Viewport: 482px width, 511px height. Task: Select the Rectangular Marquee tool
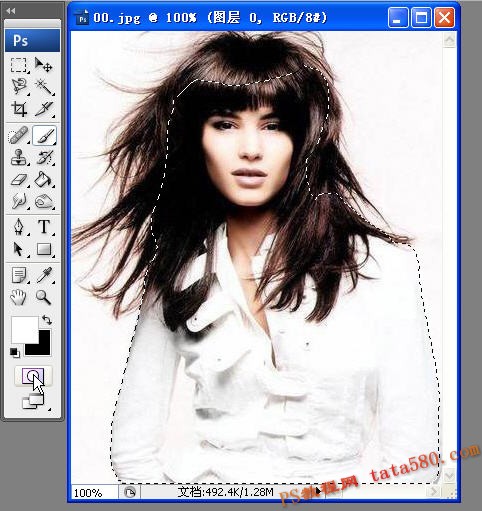pyautogui.click(x=19, y=65)
